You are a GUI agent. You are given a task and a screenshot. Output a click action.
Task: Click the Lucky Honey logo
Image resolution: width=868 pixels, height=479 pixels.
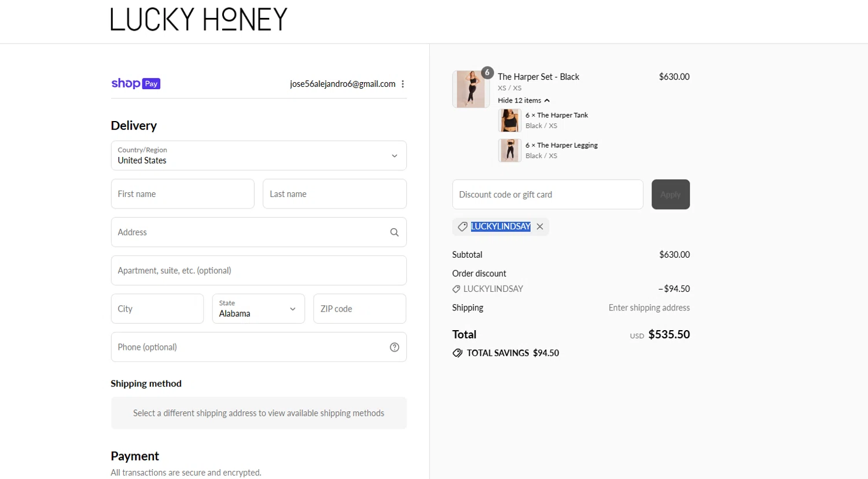[199, 19]
